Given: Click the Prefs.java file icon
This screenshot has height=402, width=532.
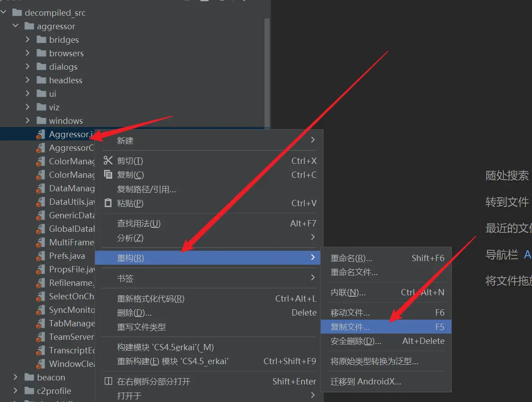Looking at the screenshot, I should (x=41, y=256).
